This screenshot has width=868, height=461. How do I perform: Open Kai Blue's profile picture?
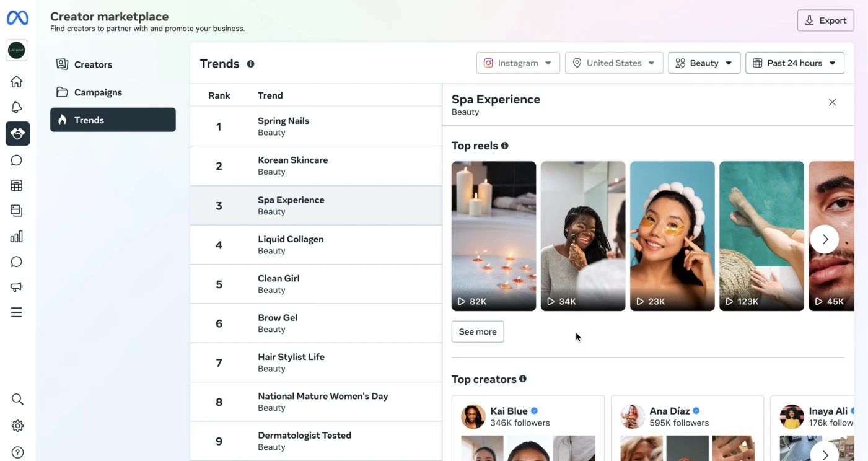coord(473,416)
